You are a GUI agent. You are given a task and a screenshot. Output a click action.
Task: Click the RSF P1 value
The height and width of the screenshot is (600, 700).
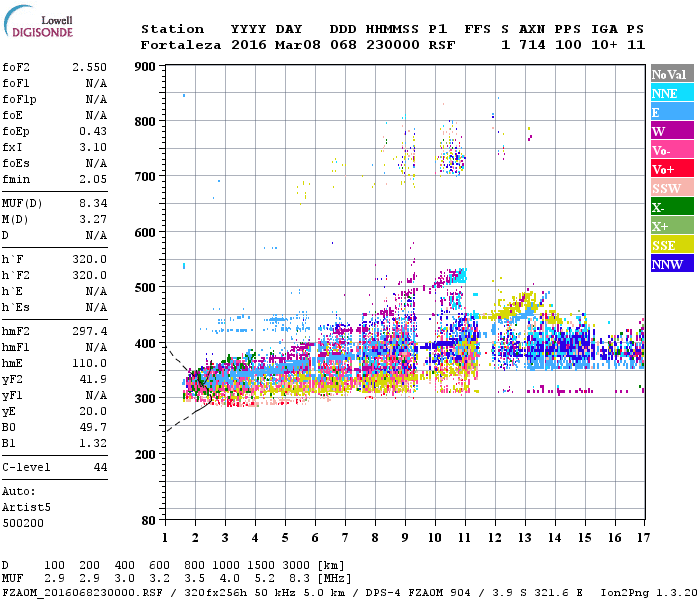(442, 45)
